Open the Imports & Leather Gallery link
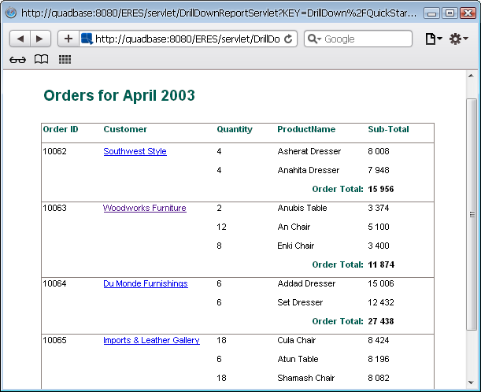Image resolution: width=481 pixels, height=392 pixels. click(x=152, y=340)
